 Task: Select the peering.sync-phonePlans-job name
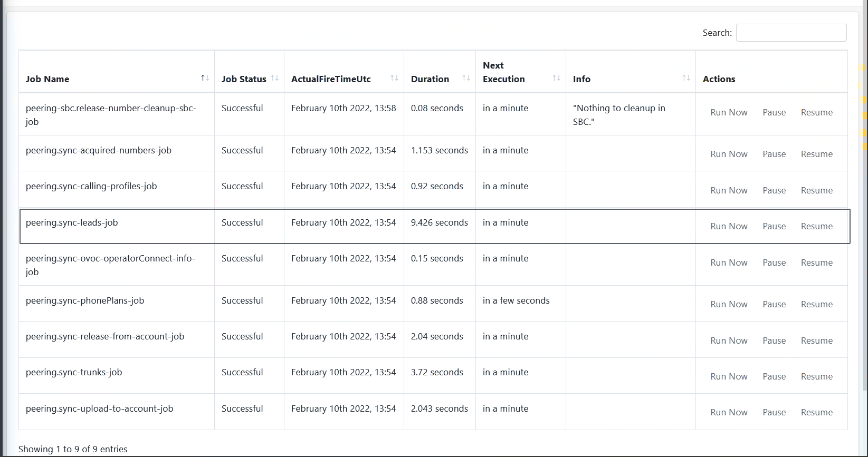click(x=85, y=300)
